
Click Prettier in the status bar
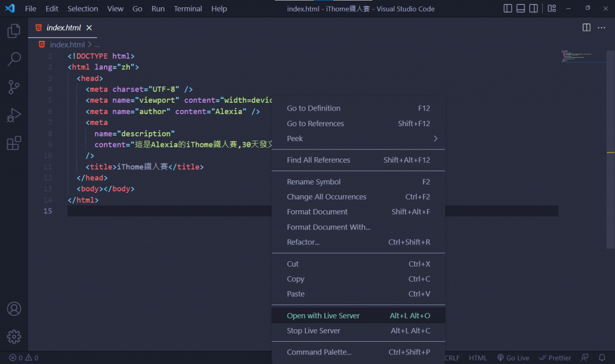tap(554, 358)
